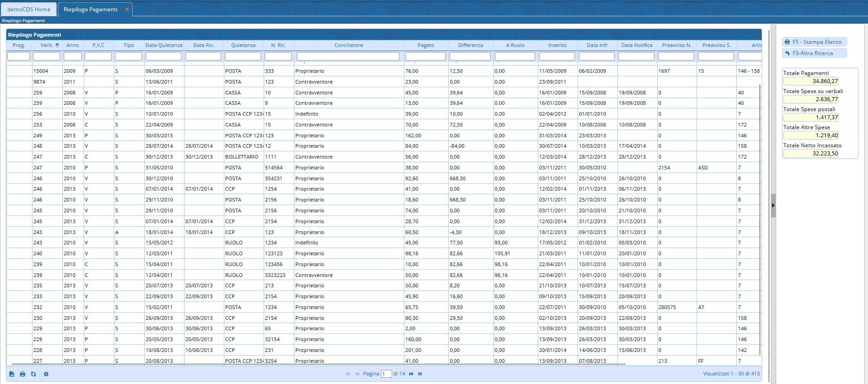The height and width of the screenshot is (384, 868).
Task: Select the Riepilogo Pagamenti tab
Action: [x=90, y=9]
